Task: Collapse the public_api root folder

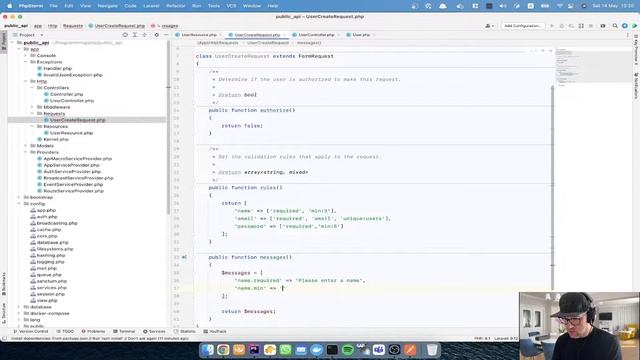Action: coord(13,43)
